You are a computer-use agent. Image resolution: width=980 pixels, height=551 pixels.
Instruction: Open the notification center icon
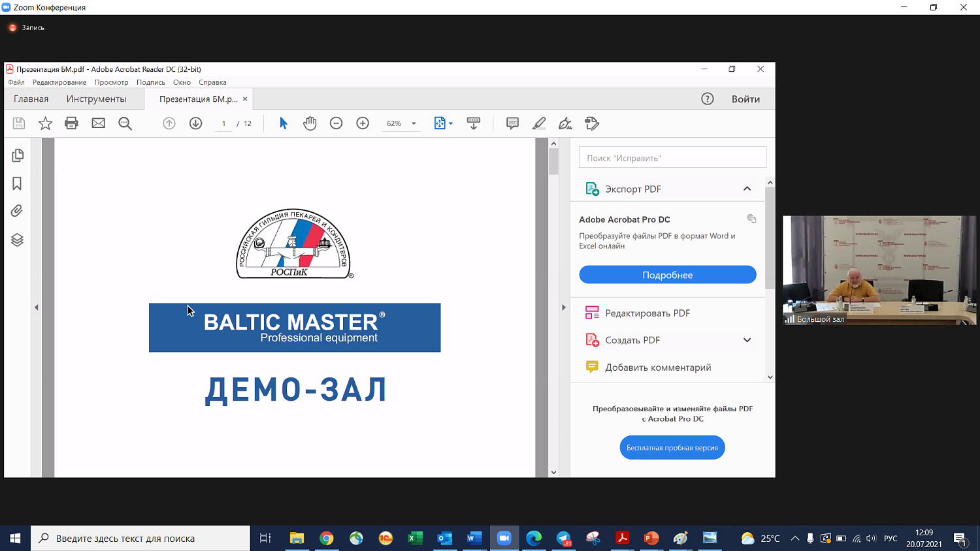[960, 539]
